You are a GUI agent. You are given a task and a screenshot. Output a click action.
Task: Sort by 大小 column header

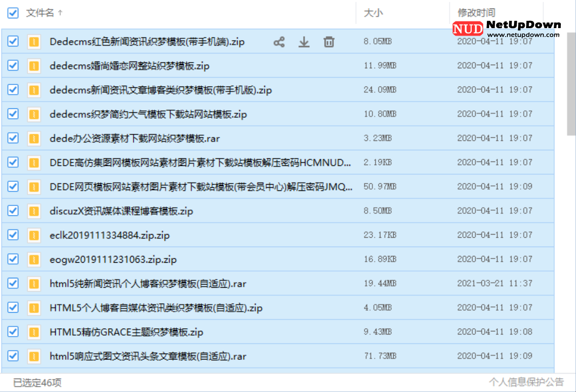tap(373, 13)
